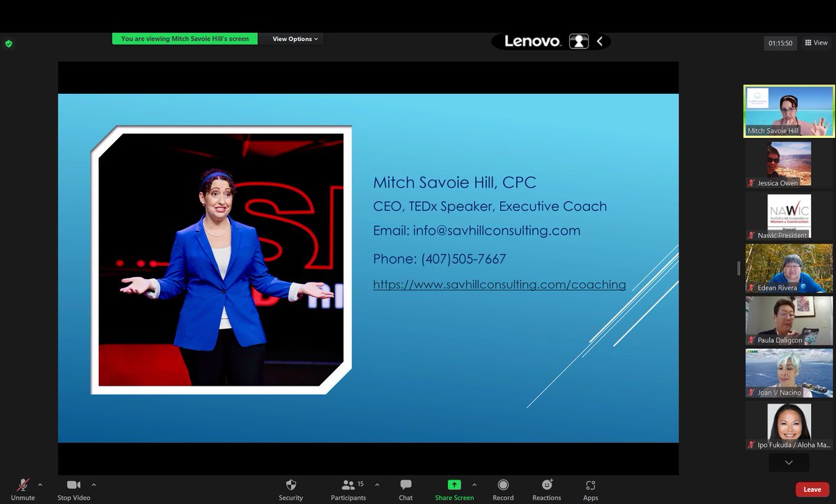The image size is (836, 504).
Task: Expand share options arrow beside Share Screen
Action: click(x=474, y=485)
